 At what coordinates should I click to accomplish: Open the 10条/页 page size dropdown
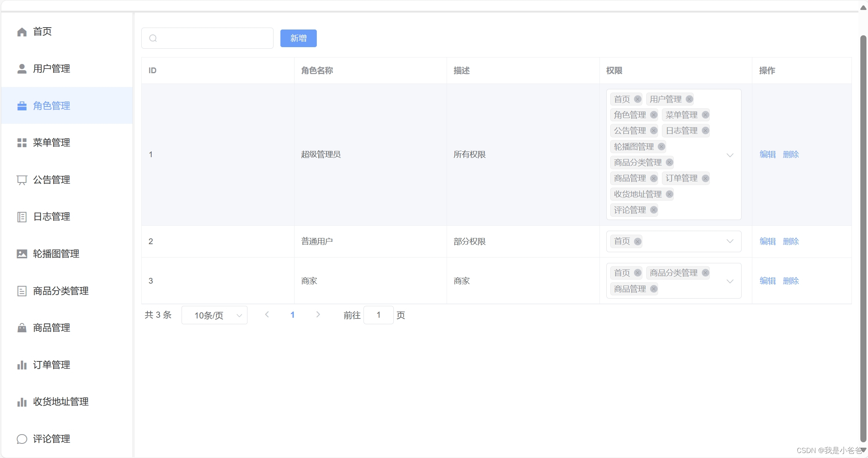tap(214, 315)
